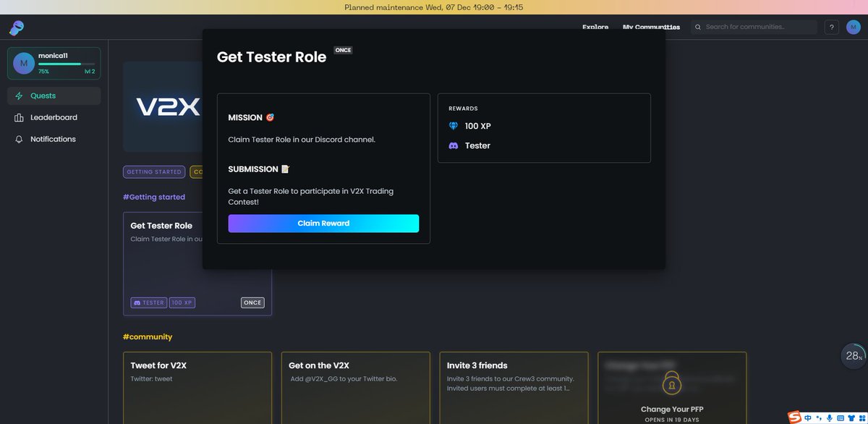The width and height of the screenshot is (868, 424).
Task: Click the lightning bolt Quests icon
Action: 19,96
